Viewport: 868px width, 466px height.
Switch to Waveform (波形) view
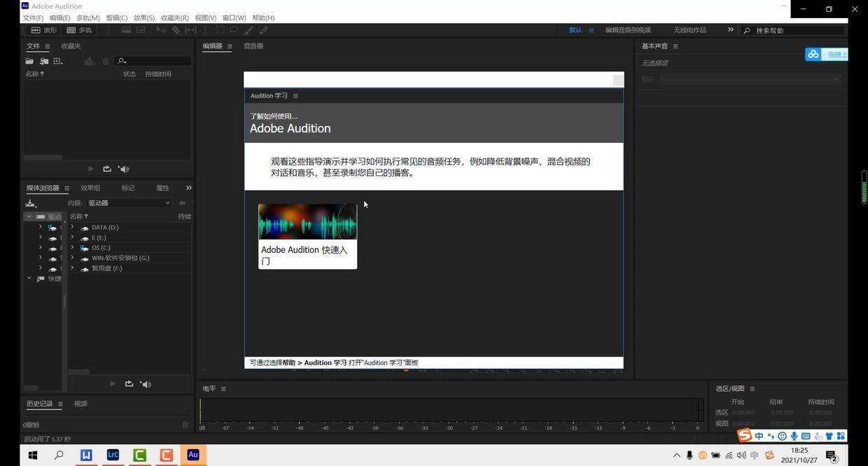tap(43, 30)
